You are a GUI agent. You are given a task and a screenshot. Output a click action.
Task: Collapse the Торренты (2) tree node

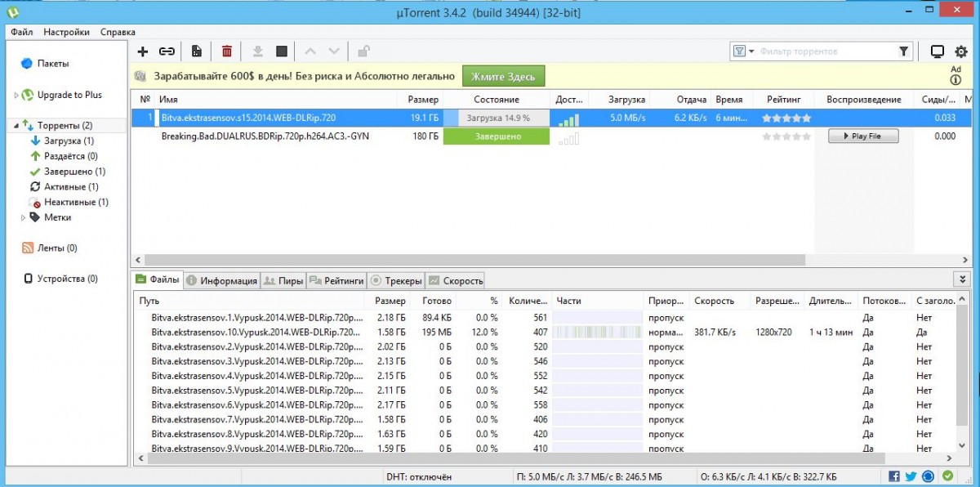(16, 126)
